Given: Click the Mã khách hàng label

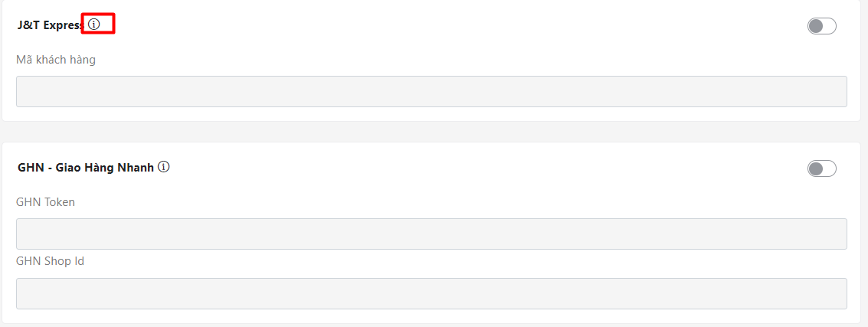Looking at the screenshot, I should point(56,59).
